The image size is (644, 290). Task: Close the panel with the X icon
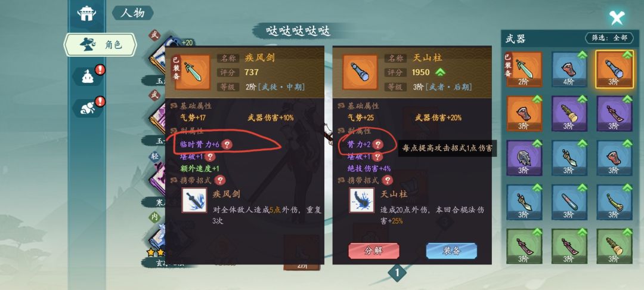tap(617, 17)
